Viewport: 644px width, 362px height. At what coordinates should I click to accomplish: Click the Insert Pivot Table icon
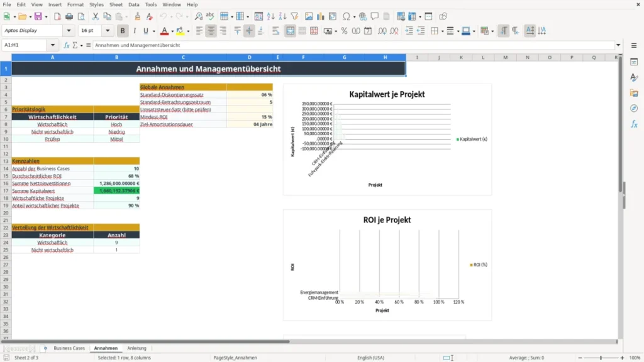(x=333, y=16)
